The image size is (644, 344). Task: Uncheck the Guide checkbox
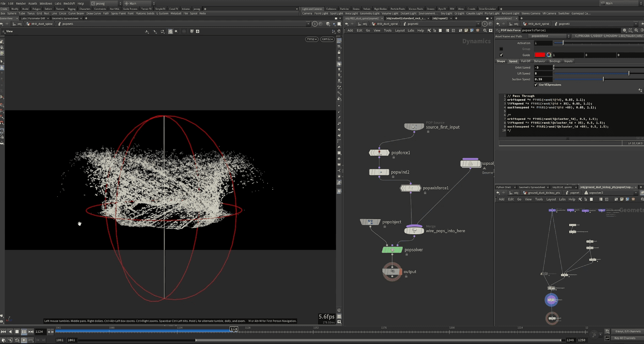pos(501,55)
